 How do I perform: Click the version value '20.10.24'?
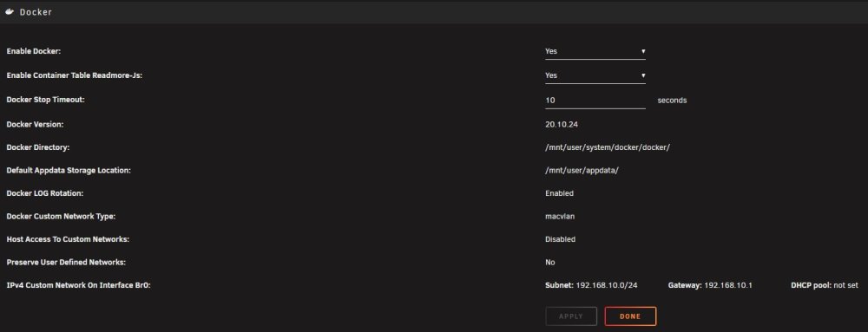562,125
